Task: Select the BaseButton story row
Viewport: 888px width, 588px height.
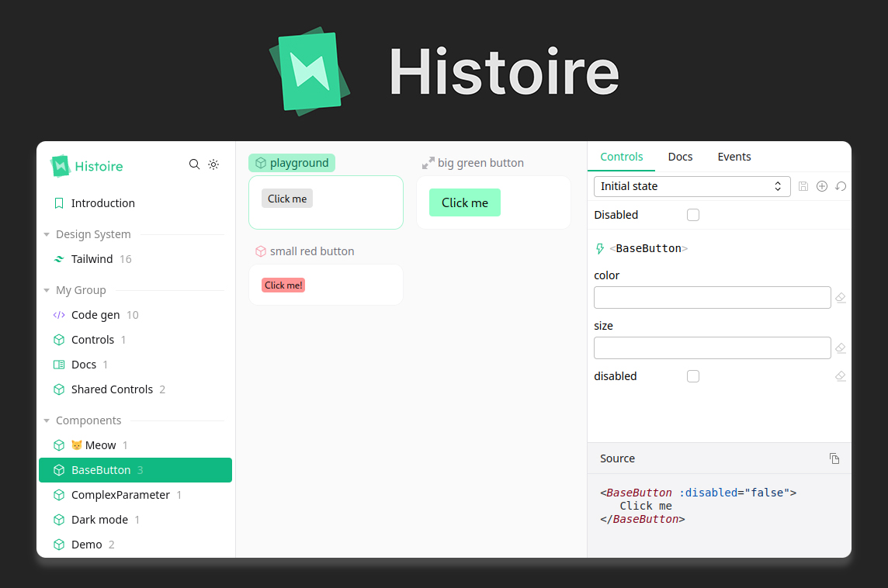Action: 136,470
